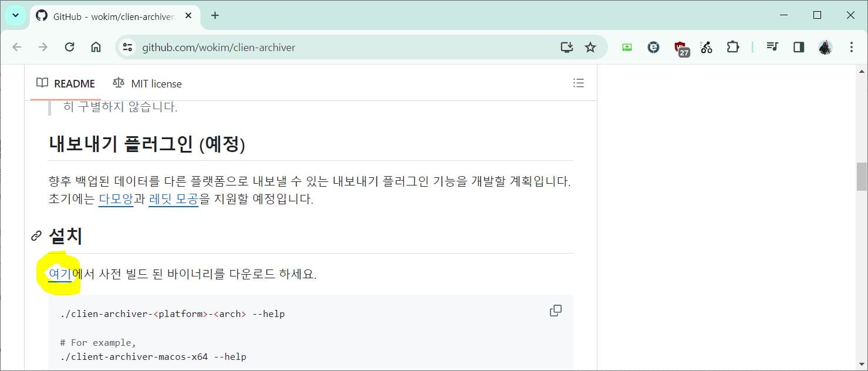Click the vertical page scrollbar thumb

(x=862, y=177)
